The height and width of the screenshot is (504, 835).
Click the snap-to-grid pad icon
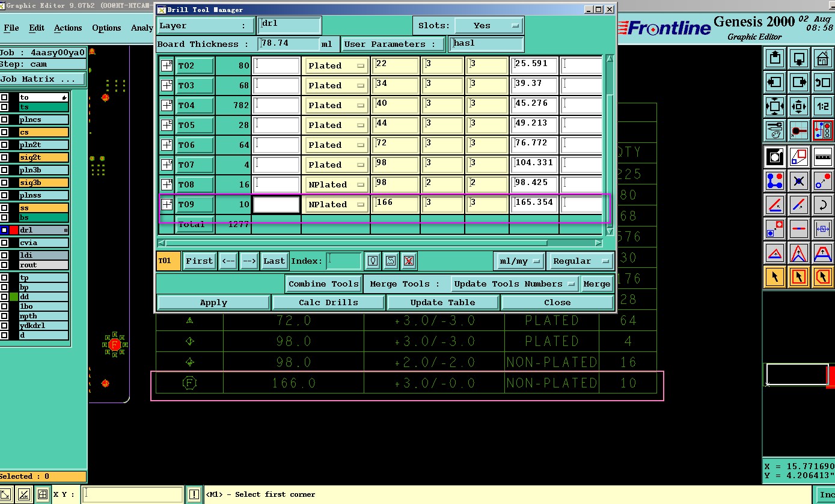pyautogui.click(x=799, y=130)
